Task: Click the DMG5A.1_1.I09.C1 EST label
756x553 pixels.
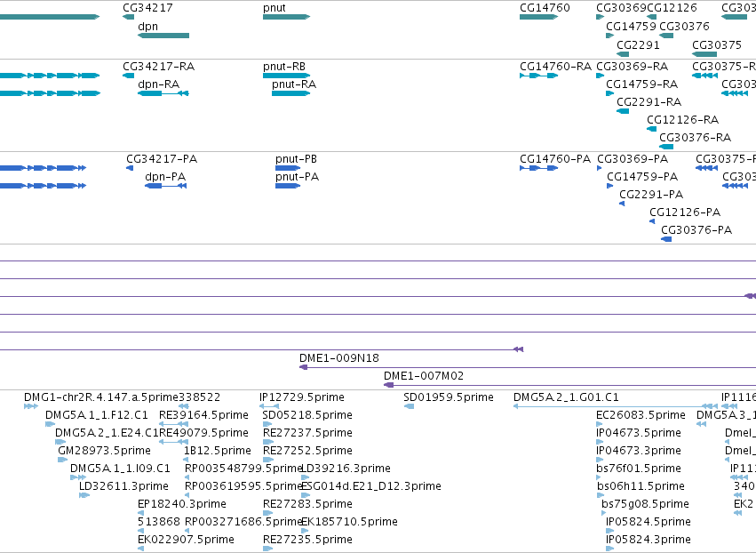Action: pos(120,468)
